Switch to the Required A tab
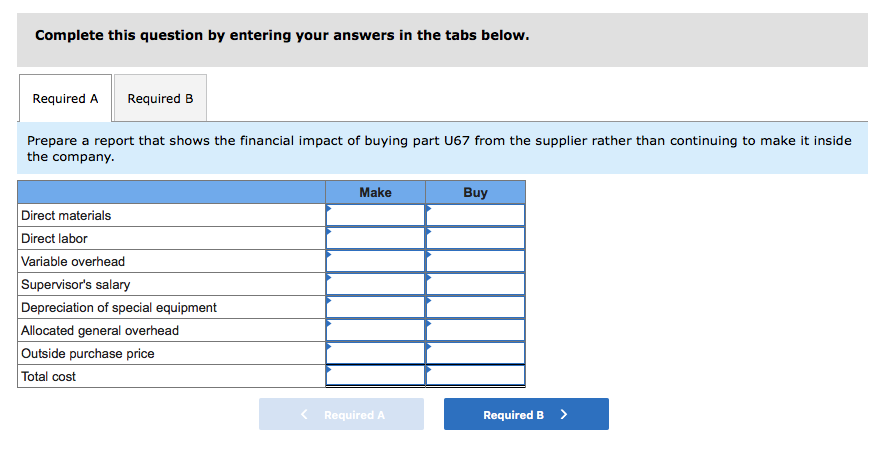This screenshot has width=891, height=458. tap(65, 99)
